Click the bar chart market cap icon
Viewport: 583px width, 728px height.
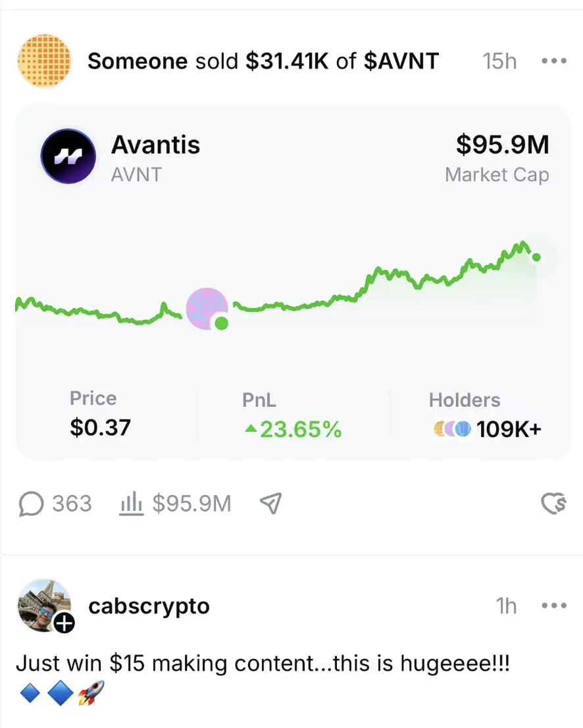(131, 504)
